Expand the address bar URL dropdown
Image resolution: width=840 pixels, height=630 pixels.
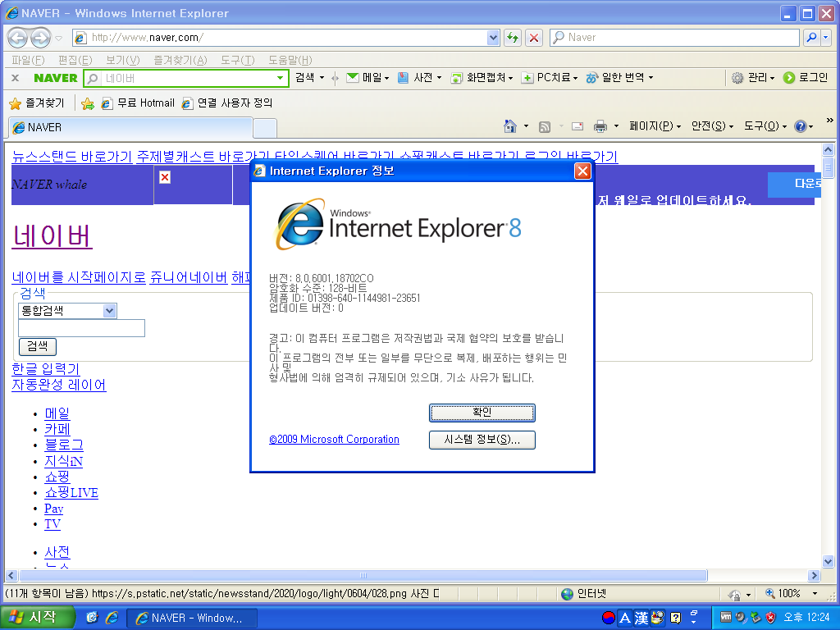pyautogui.click(x=493, y=38)
